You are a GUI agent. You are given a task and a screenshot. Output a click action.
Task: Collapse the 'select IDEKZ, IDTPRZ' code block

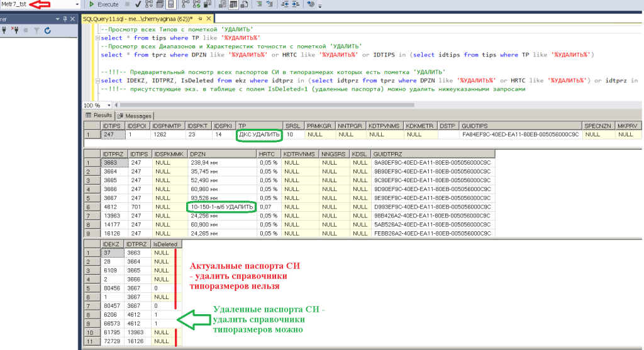tap(97, 81)
